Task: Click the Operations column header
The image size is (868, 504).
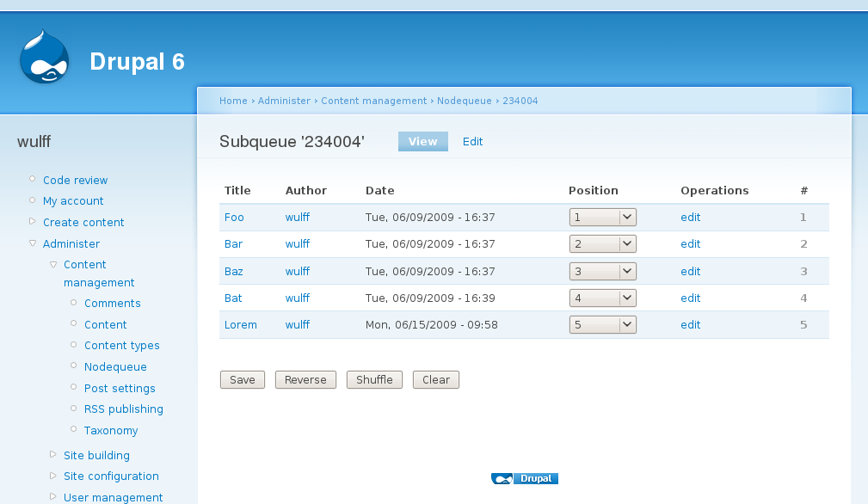Action: coord(714,190)
